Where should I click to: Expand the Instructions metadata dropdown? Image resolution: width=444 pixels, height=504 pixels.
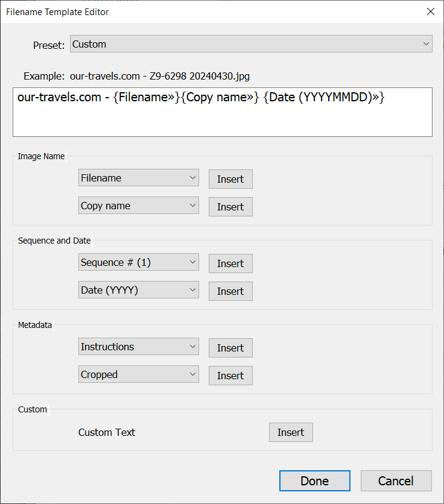pos(139,347)
